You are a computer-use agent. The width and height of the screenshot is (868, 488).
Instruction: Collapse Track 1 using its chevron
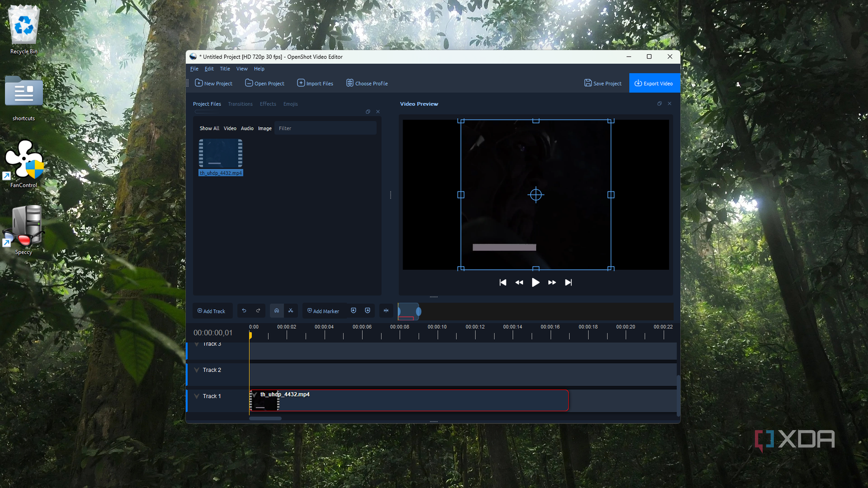coord(197,395)
